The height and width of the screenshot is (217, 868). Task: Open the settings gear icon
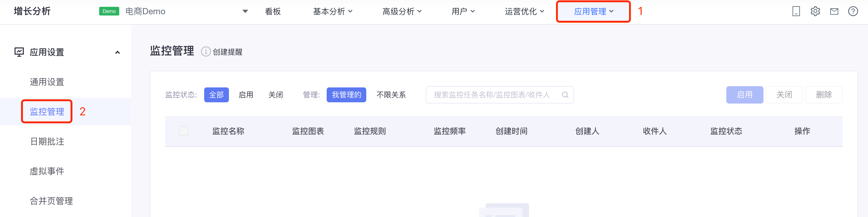coord(815,11)
